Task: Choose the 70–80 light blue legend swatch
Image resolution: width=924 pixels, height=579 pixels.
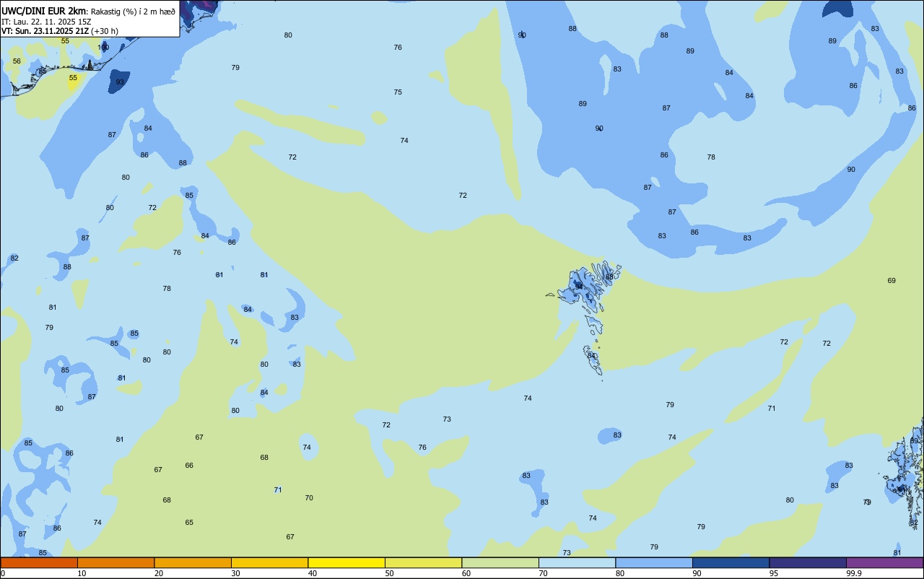Action: (x=577, y=562)
